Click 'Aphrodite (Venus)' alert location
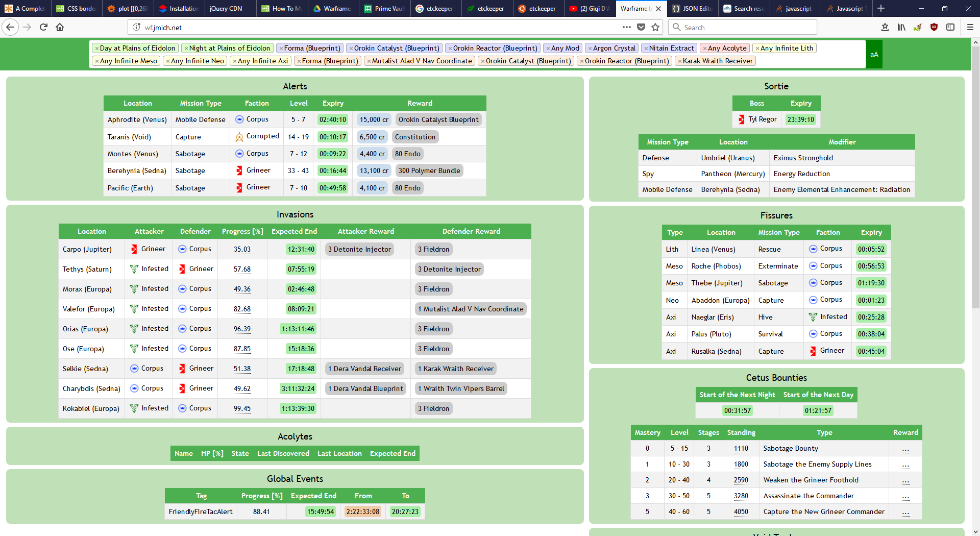980x536 pixels. [x=137, y=120]
